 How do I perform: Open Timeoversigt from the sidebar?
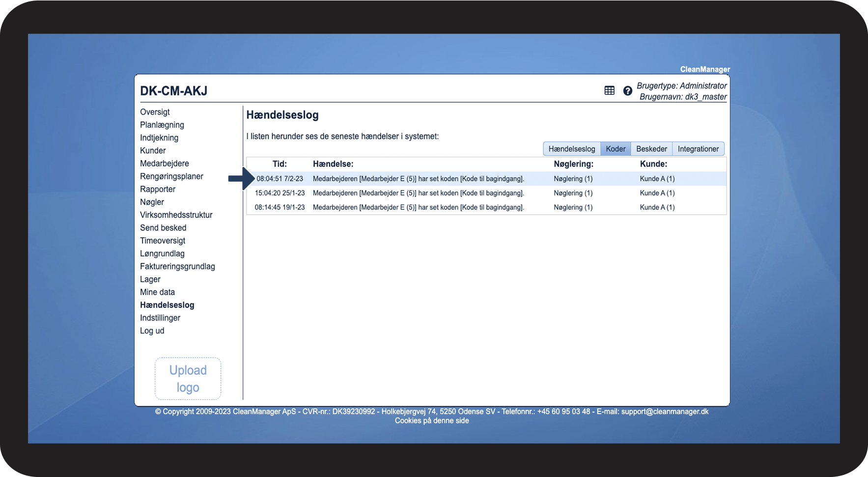163,241
